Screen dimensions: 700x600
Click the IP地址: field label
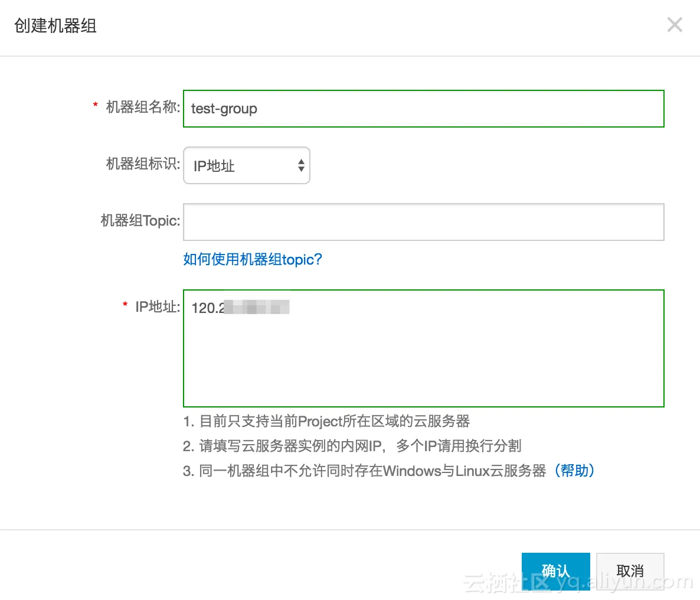(x=158, y=306)
